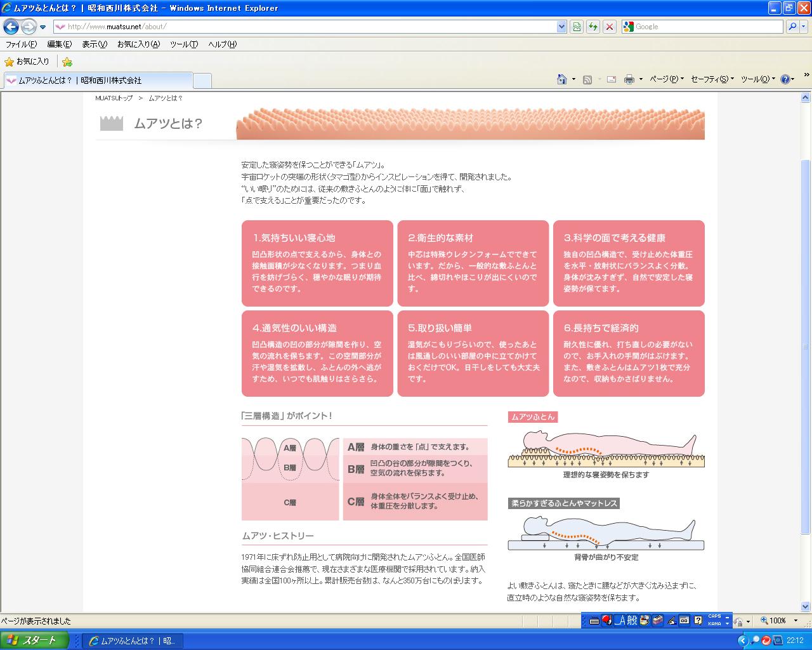Viewport: 812px width, 650px height.
Task: Open the recent pages history dropdown
Action: click(x=43, y=27)
